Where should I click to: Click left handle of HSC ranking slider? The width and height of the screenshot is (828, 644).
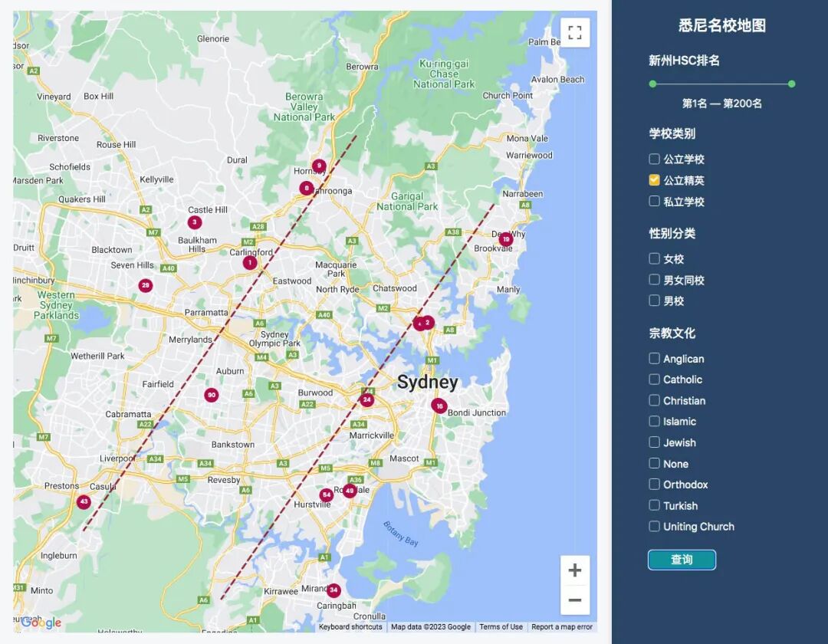point(652,84)
